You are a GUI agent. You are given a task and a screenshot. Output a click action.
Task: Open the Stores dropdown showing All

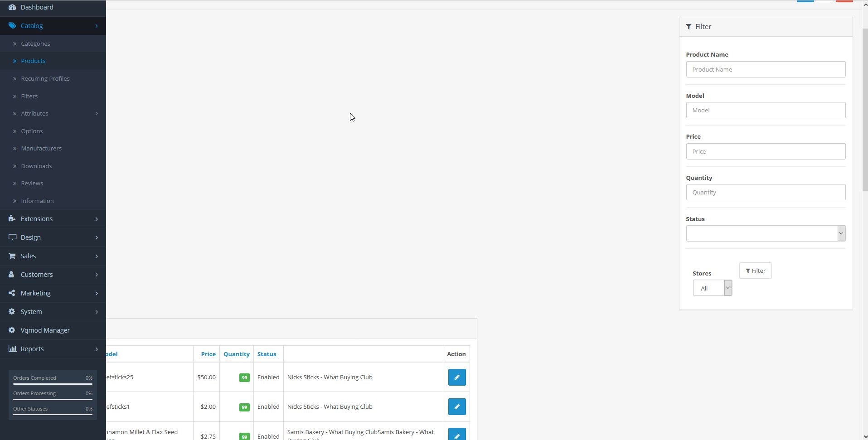713,288
